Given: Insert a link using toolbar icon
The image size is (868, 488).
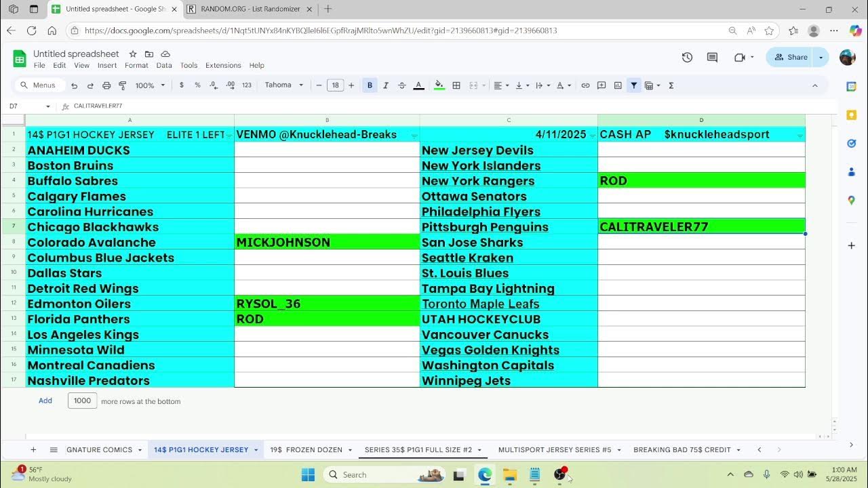Looking at the screenshot, I should click(585, 85).
